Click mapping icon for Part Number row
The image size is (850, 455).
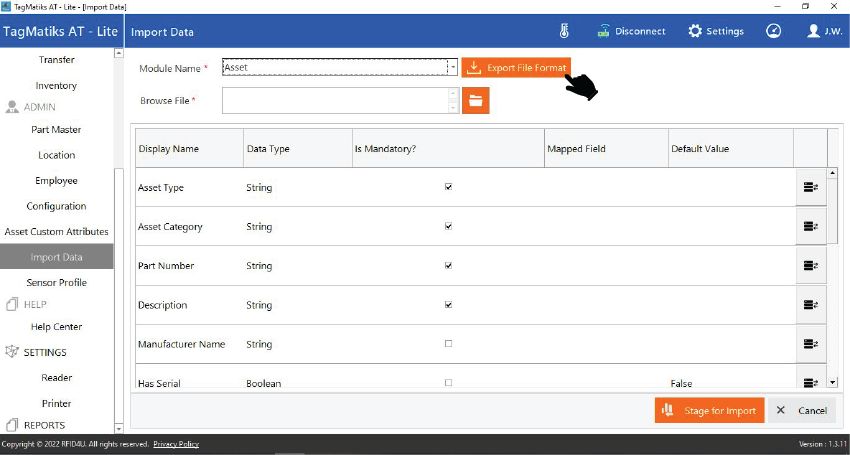pos(810,265)
